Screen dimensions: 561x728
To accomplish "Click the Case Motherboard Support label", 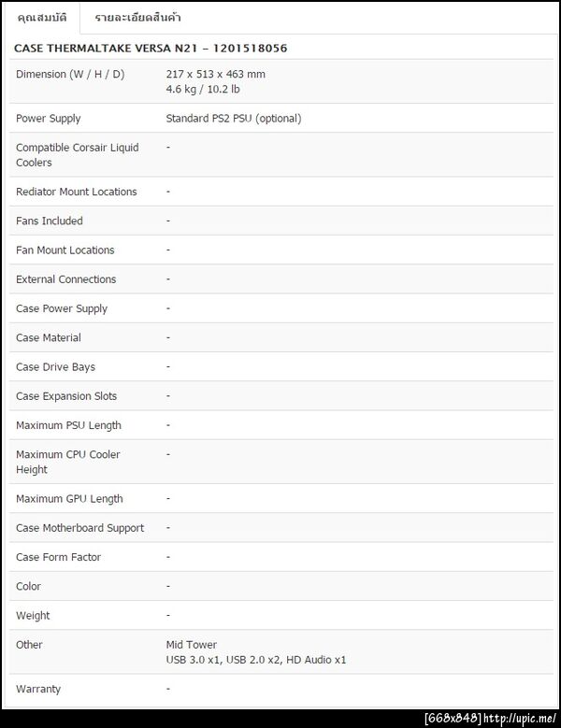I will (80, 528).
